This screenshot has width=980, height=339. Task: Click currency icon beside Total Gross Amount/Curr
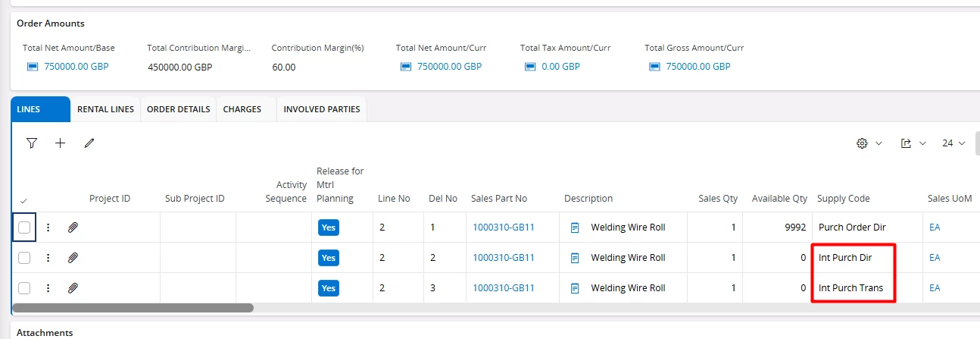click(x=654, y=67)
